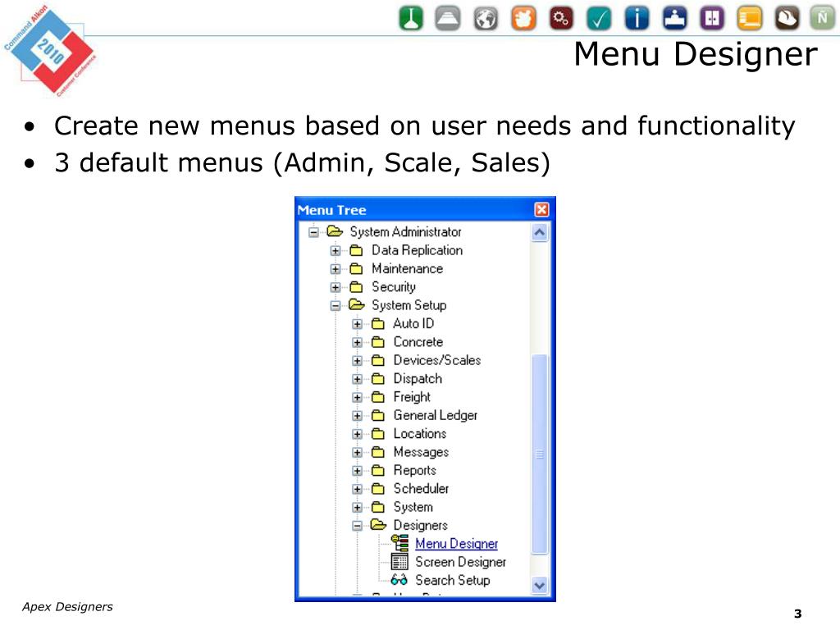
Task: Select the Dispatch tree item label
Action: 418,378
